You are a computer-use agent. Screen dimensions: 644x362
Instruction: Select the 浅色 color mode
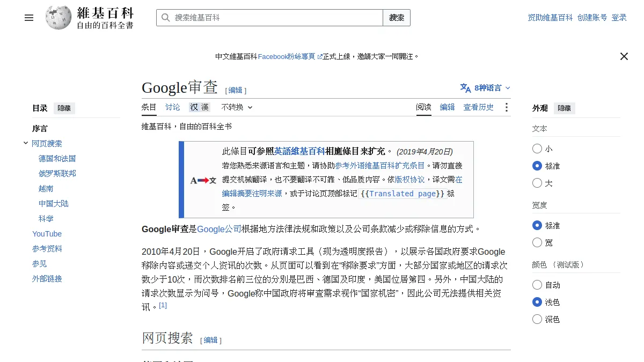tap(537, 302)
